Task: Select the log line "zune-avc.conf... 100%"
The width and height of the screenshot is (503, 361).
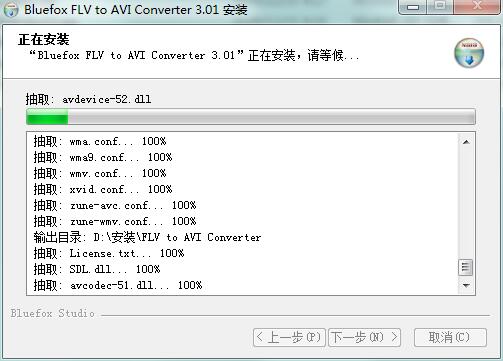Action: point(115,205)
